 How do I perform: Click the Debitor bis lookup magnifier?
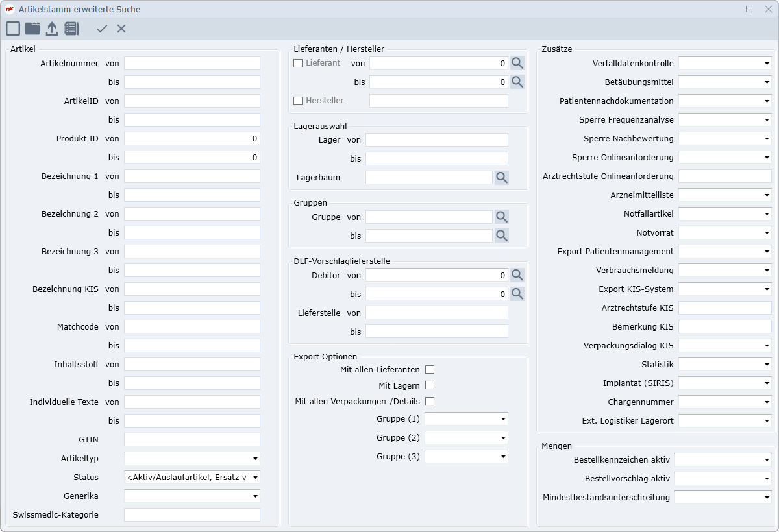click(x=517, y=294)
